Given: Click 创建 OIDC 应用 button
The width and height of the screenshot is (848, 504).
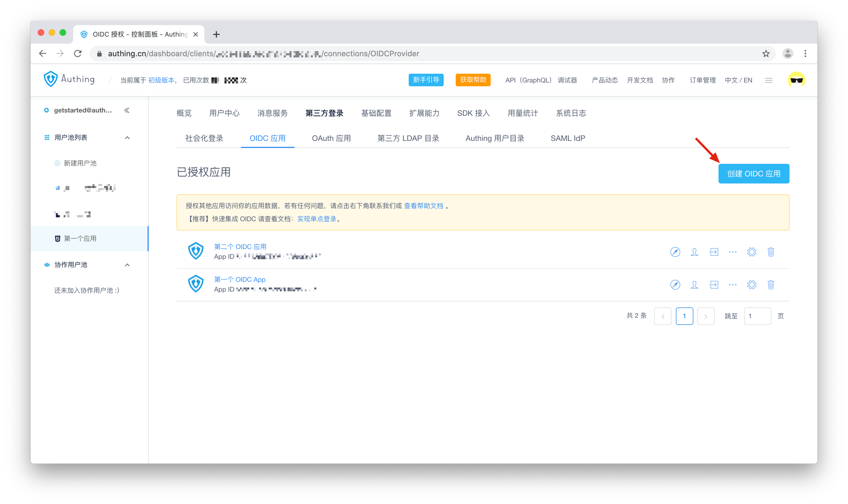Looking at the screenshot, I should [753, 174].
